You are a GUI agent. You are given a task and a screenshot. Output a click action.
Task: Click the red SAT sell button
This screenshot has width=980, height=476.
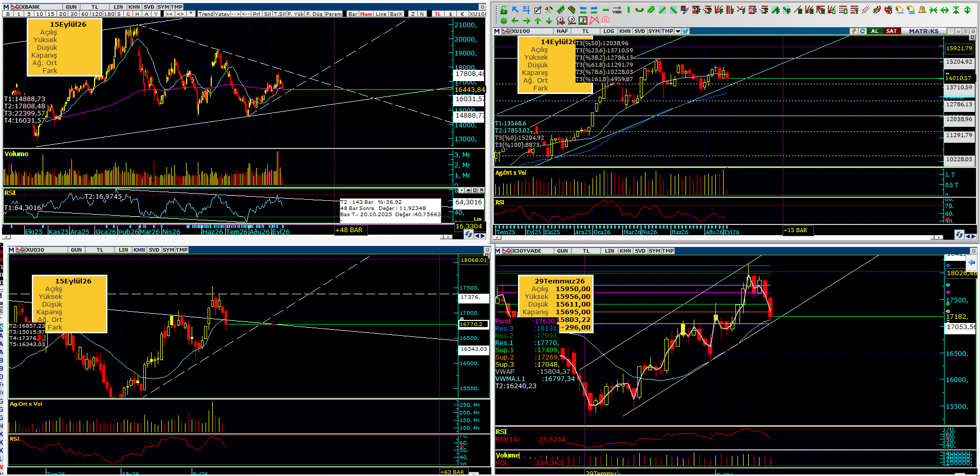[892, 31]
